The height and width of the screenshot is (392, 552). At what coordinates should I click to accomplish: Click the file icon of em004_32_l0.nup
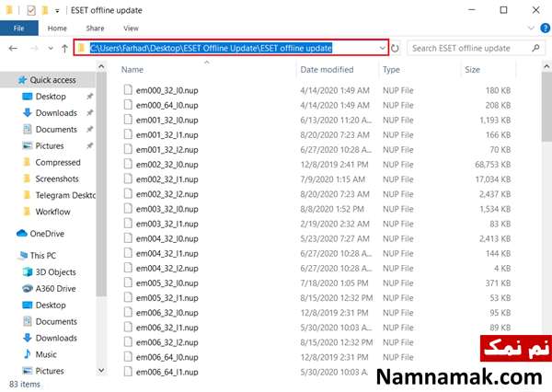[x=128, y=238]
